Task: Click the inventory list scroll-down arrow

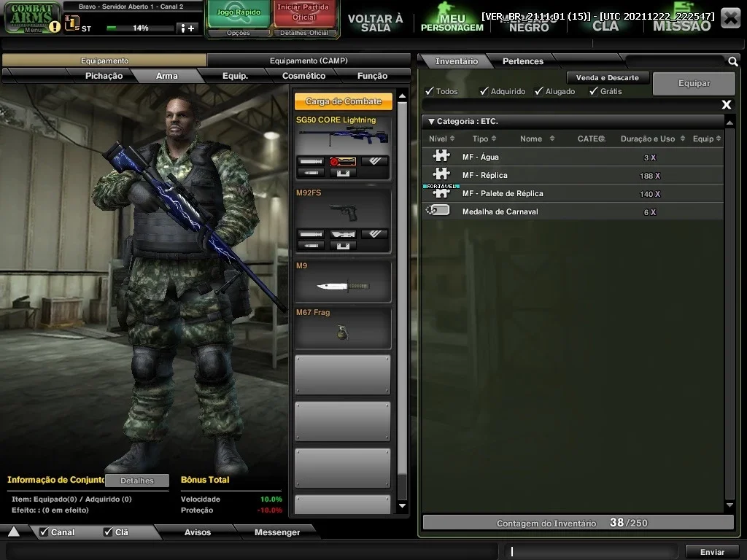Action: [729, 505]
